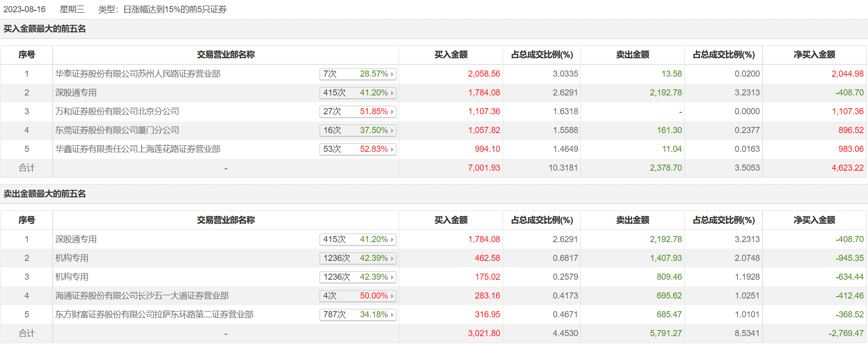Image resolution: width=868 pixels, height=346 pixels.
Task: Open 东莞证券股份有限公司厦门分公司 link
Action: pyautogui.click(x=117, y=130)
